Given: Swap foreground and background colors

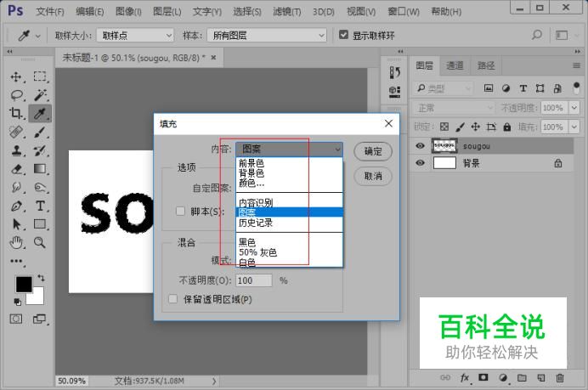Looking at the screenshot, I should click(x=41, y=278).
